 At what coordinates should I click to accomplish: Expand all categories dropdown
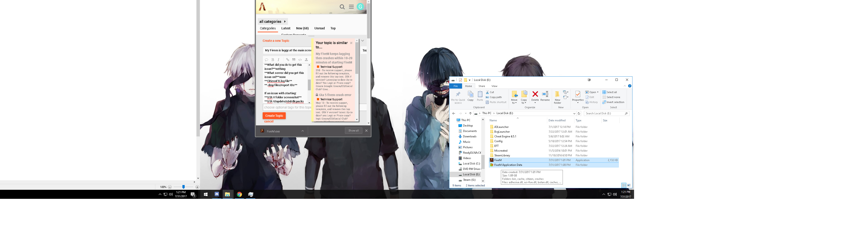pos(273,21)
